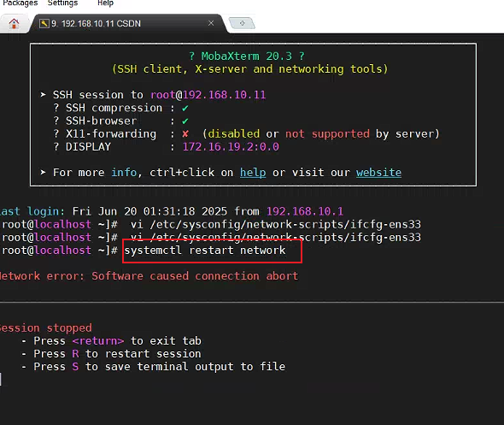Click the 'info' word in banner
The height and width of the screenshot is (425, 504).
[x=124, y=173]
